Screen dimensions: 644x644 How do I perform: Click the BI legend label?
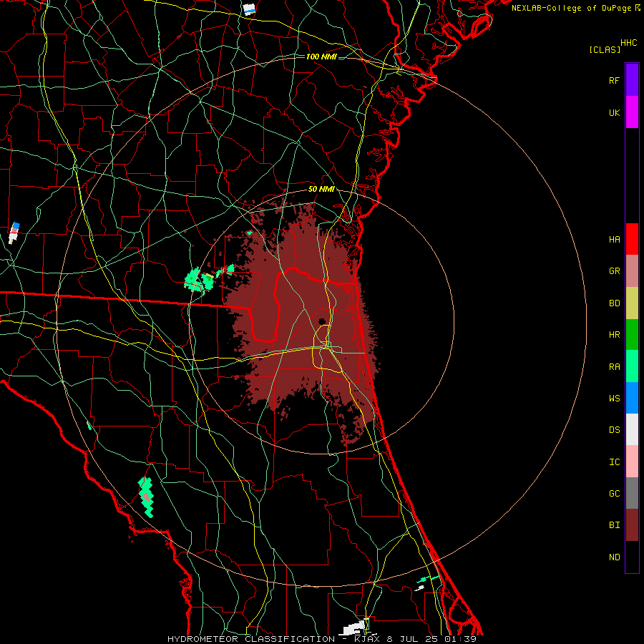click(x=614, y=525)
